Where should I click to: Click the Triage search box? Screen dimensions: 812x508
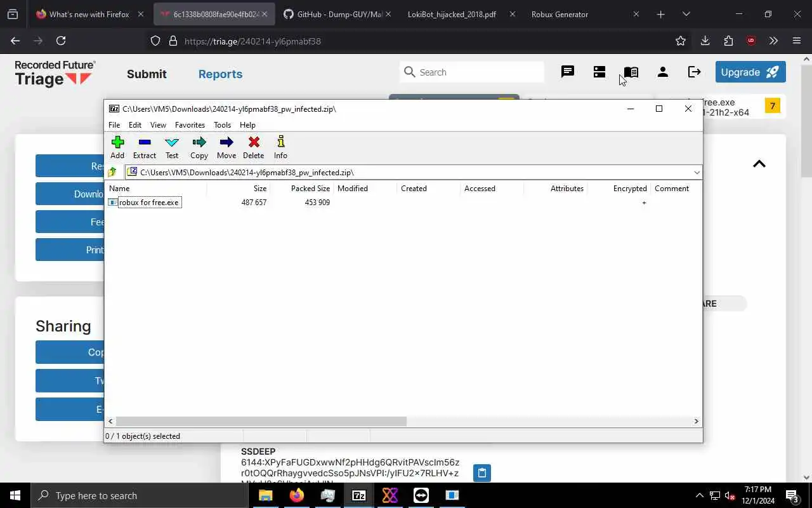point(472,72)
